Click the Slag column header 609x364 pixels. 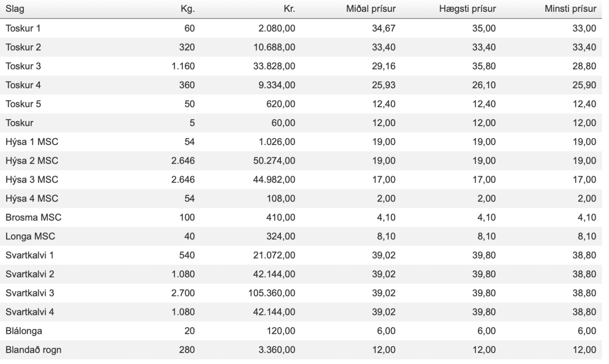pos(15,9)
